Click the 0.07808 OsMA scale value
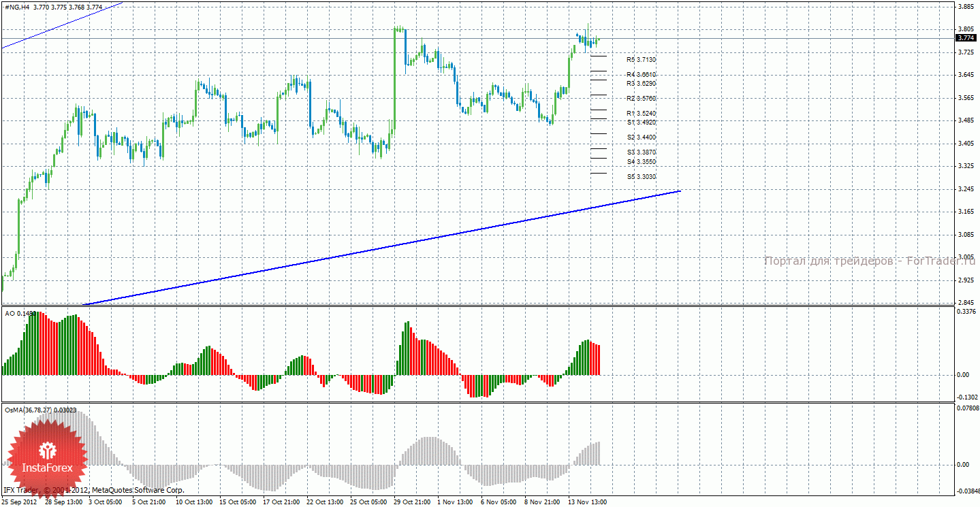The width and height of the screenshot is (980, 507). tap(968, 409)
